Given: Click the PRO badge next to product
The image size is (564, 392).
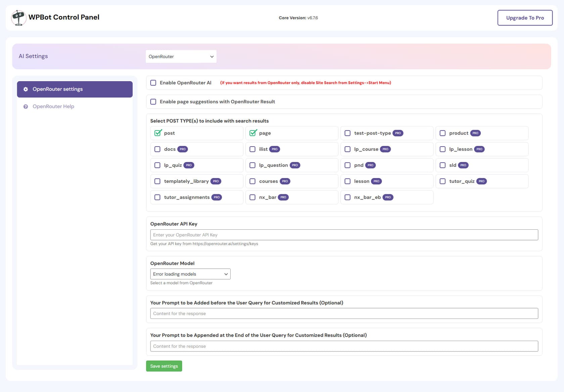Looking at the screenshot, I should (475, 133).
